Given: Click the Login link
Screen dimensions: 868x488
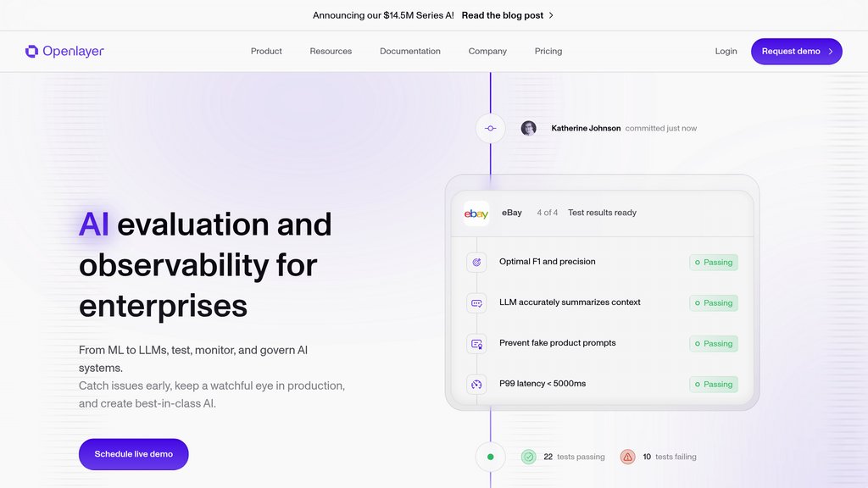Looking at the screenshot, I should click(x=726, y=52).
